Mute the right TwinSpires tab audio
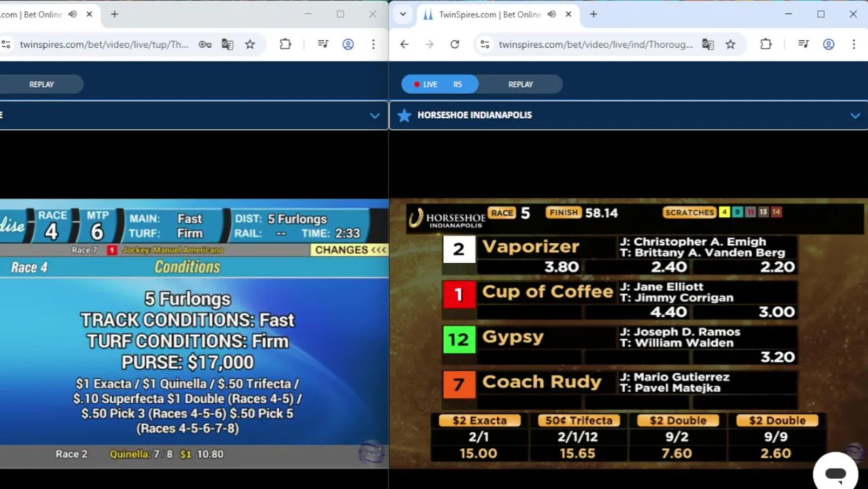 pyautogui.click(x=551, y=14)
